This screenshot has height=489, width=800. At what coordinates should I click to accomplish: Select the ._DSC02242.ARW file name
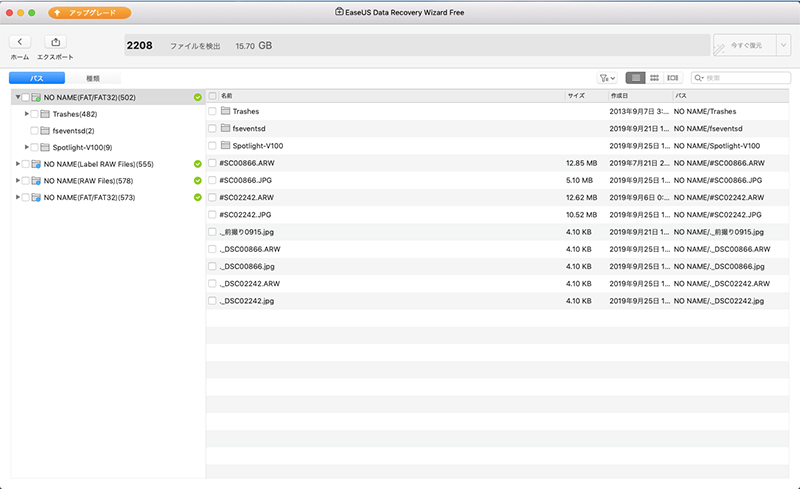[x=249, y=284]
